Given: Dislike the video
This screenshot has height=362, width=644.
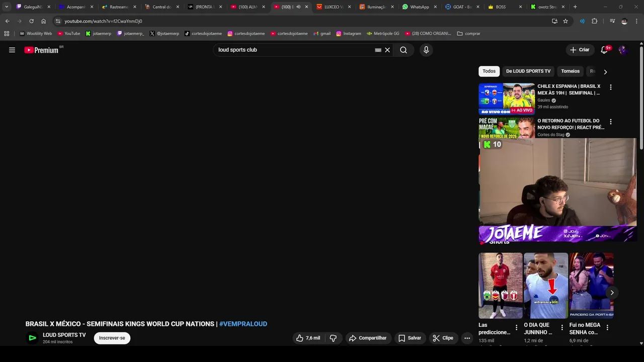Looking at the screenshot, I should [x=333, y=338].
